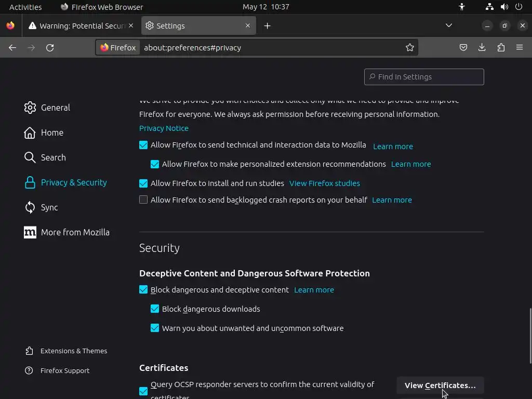Expand the List all tabs chevron
Screen dimensions: 532x399
[449, 25]
